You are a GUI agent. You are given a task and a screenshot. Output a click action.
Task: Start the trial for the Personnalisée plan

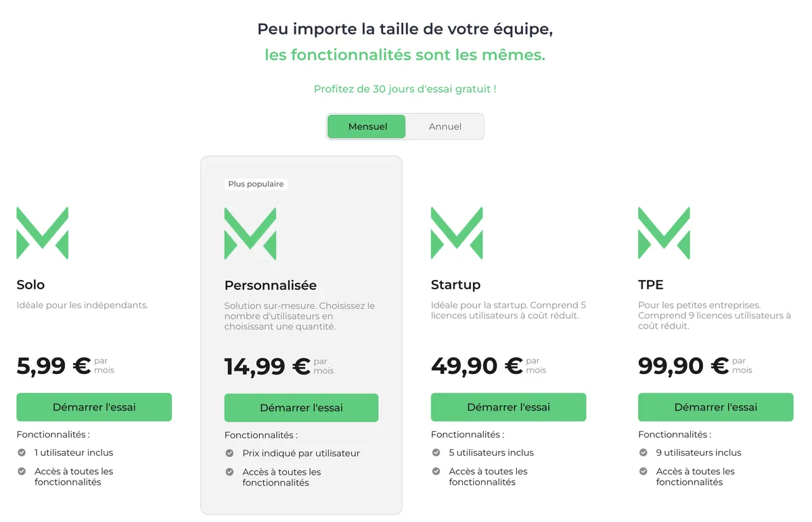click(x=301, y=408)
